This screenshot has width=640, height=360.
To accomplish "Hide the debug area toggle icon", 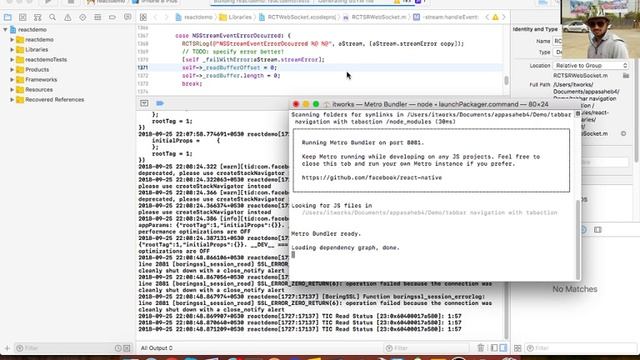I will pyautogui.click(x=144, y=103).
